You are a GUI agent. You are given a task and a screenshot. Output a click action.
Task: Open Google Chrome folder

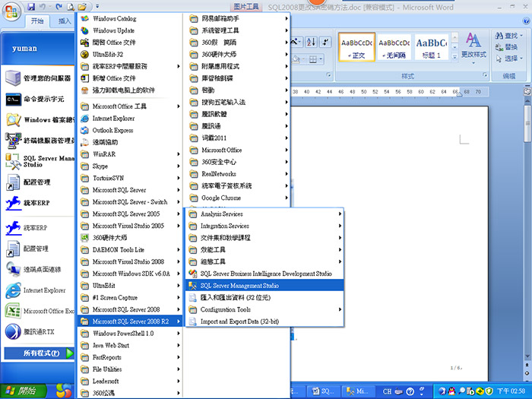click(238, 198)
